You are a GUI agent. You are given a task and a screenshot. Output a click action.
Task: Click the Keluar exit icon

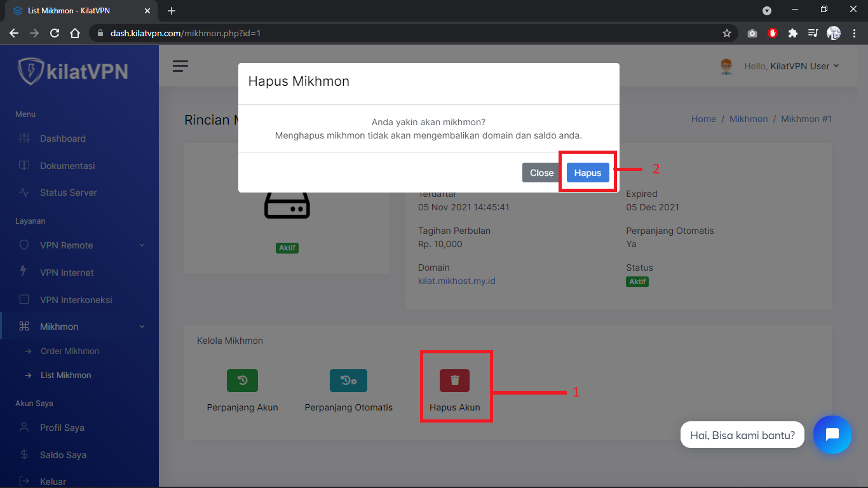point(24,482)
